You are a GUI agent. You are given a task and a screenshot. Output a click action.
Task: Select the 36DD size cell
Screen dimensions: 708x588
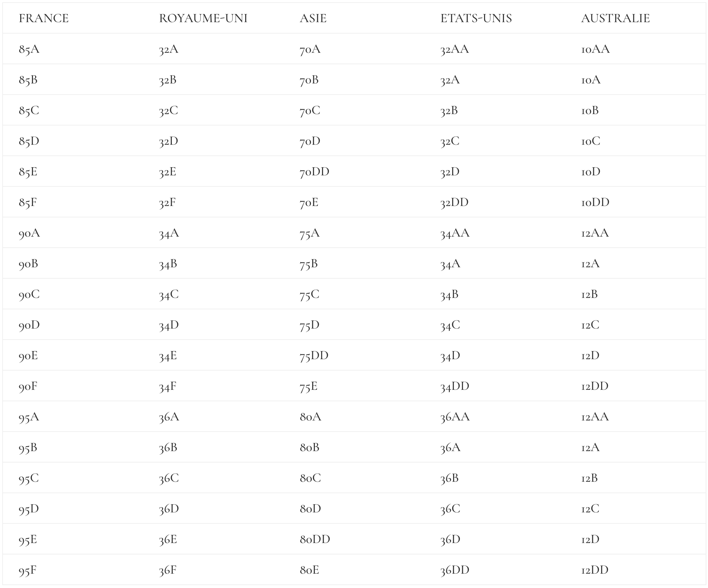(454, 570)
